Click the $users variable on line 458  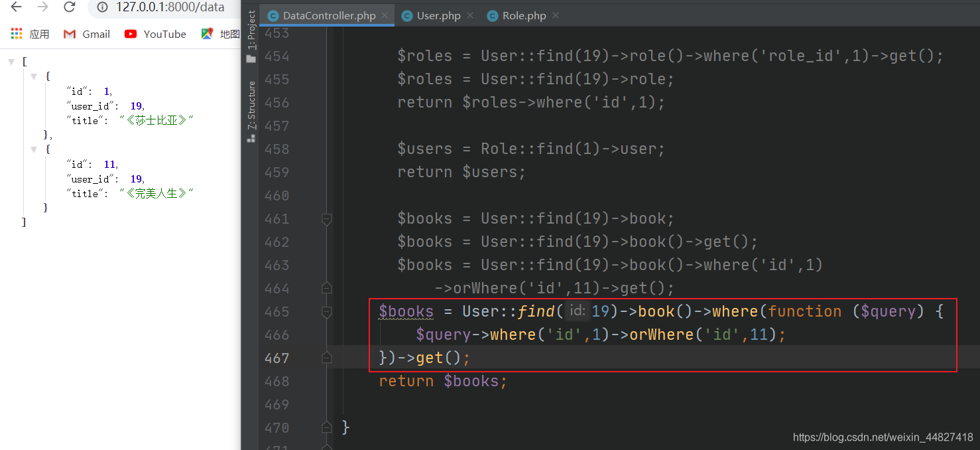click(424, 149)
